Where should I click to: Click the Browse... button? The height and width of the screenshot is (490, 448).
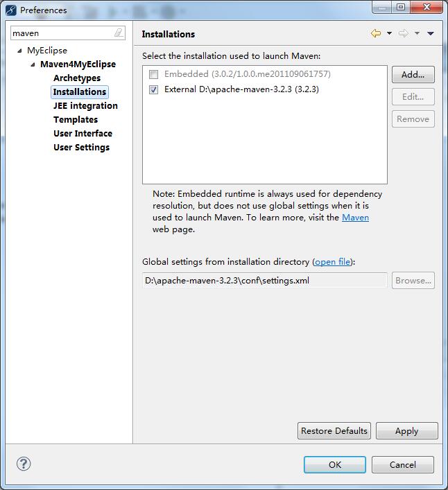pyautogui.click(x=413, y=280)
